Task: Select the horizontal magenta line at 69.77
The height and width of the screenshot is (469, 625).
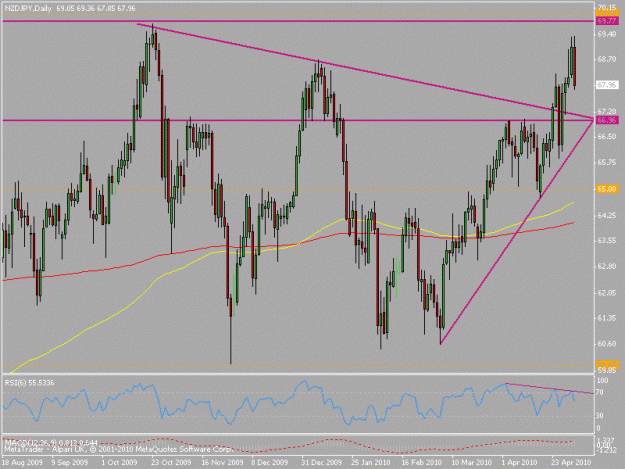Action: (298, 21)
